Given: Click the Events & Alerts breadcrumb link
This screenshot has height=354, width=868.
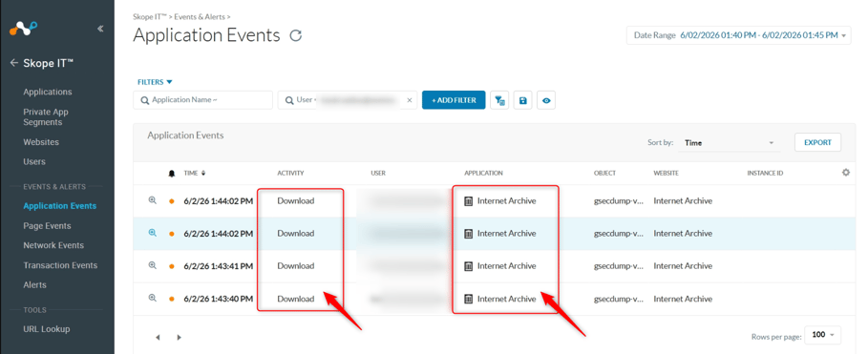Looking at the screenshot, I should [200, 17].
